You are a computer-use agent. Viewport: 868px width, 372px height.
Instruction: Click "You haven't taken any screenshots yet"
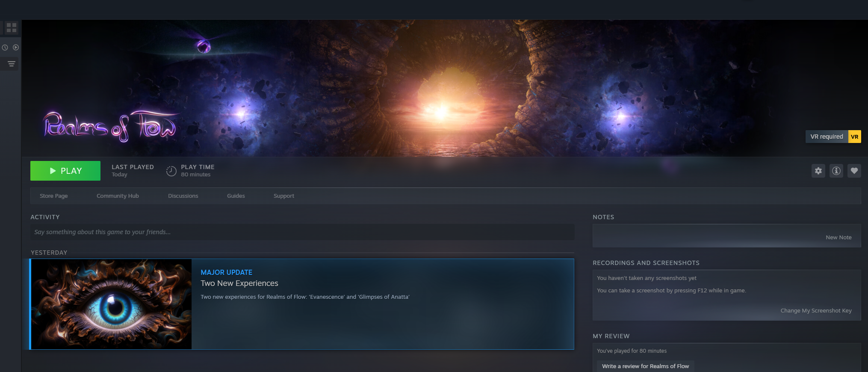pyautogui.click(x=647, y=278)
